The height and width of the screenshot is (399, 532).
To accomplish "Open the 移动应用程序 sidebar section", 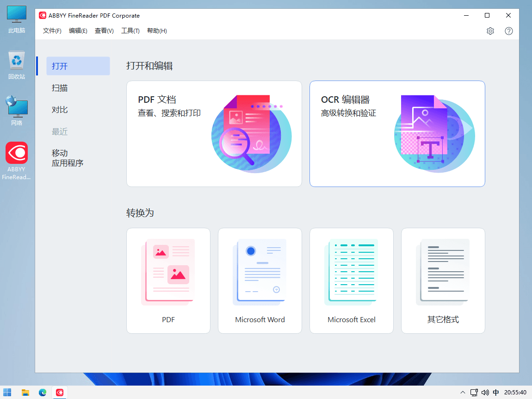I will click(x=67, y=158).
